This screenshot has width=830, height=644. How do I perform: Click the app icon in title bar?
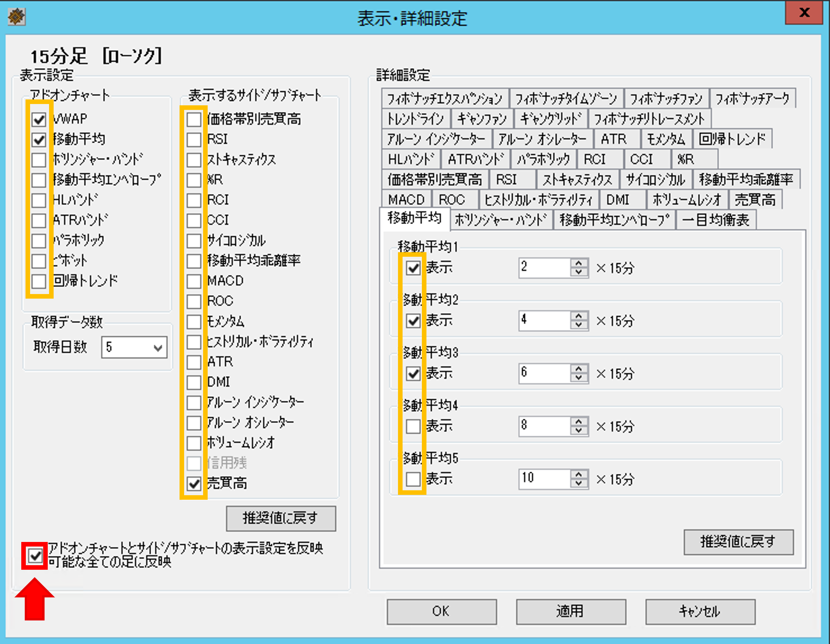click(17, 17)
